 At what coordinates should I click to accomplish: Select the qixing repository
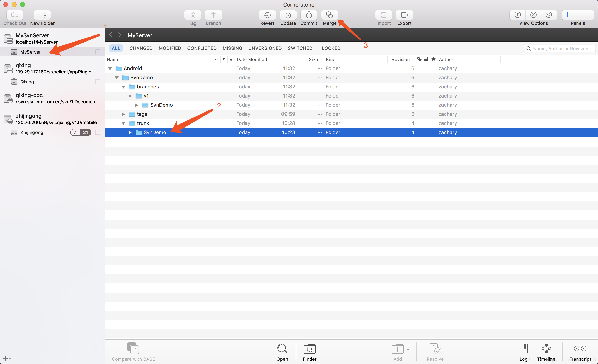[x=52, y=68]
